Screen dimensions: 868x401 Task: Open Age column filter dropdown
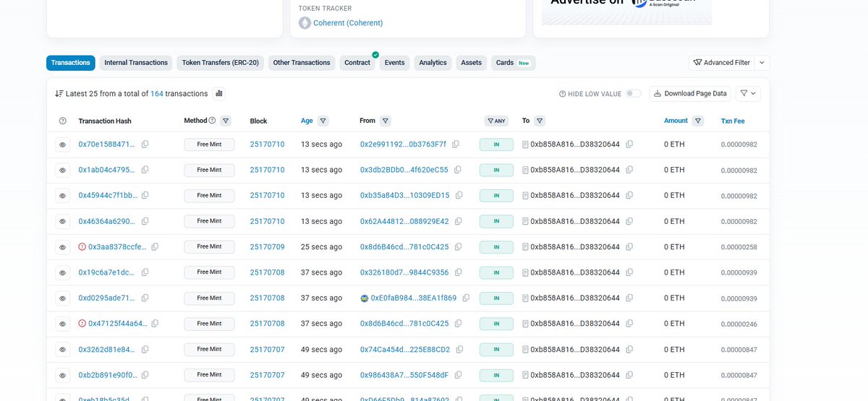point(323,121)
